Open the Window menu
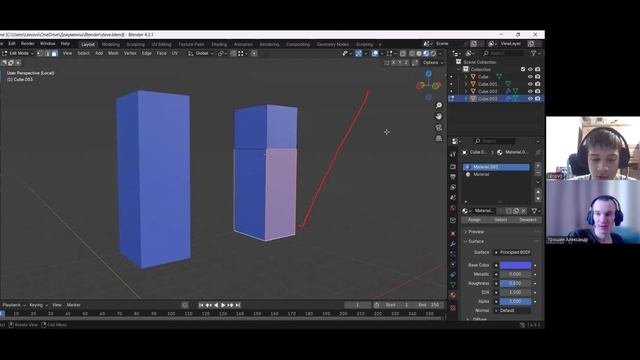 click(x=47, y=44)
